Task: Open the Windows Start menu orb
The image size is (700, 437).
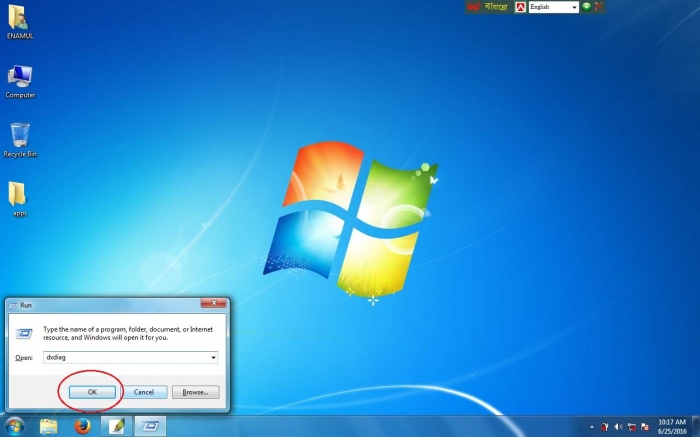Action: click(x=14, y=426)
